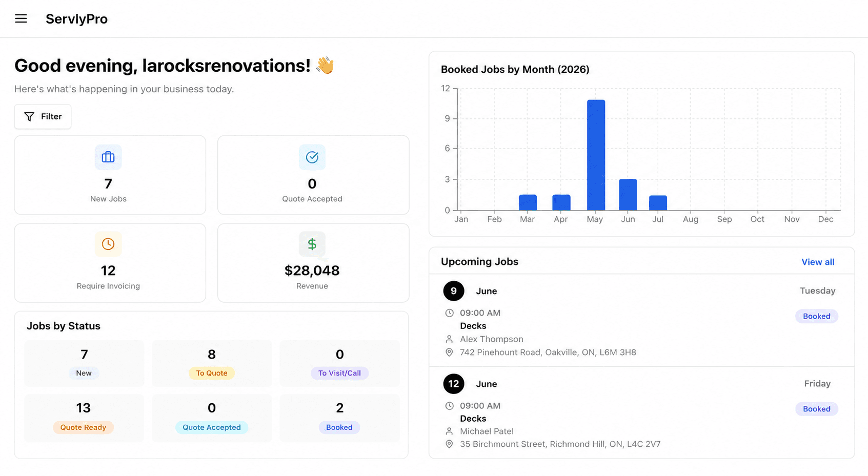This screenshot has width=868, height=476.
Task: Click the June bar in the chart
Action: pos(628,195)
